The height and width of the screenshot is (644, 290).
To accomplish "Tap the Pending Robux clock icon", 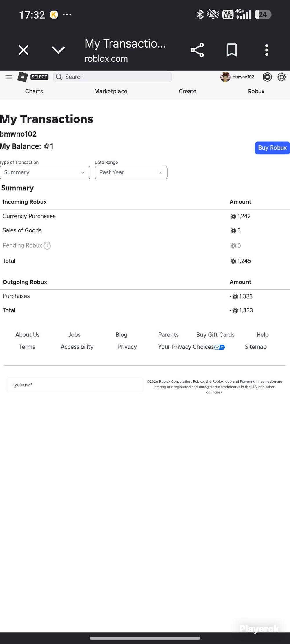I will [47, 246].
